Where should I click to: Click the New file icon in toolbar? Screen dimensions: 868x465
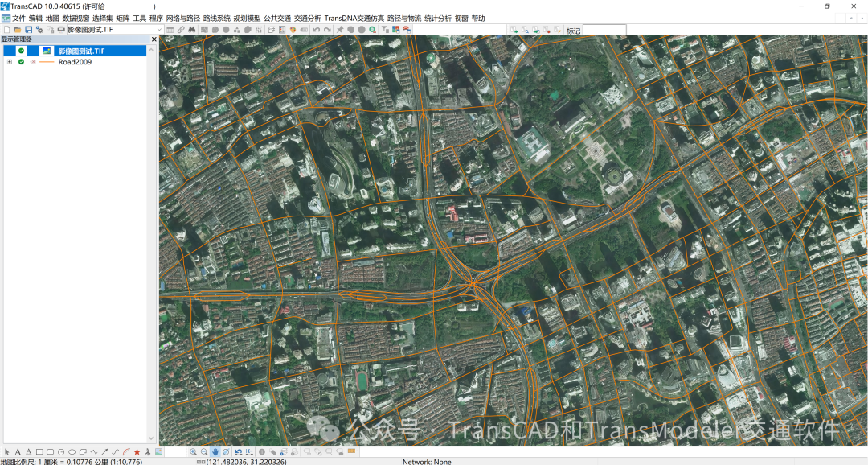7,30
